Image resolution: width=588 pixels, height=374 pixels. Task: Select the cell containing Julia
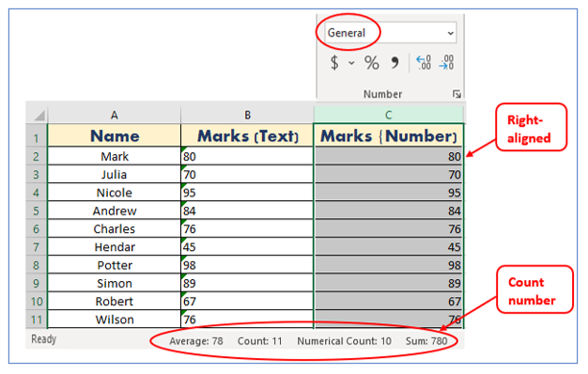115,175
